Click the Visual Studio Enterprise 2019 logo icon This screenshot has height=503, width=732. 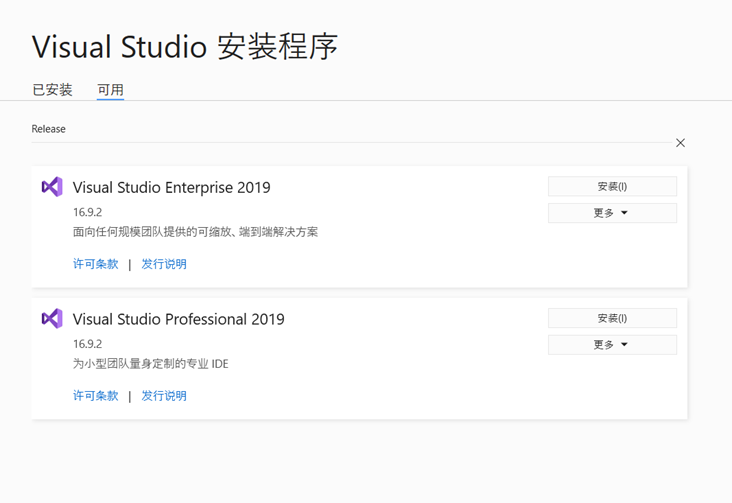(x=52, y=187)
